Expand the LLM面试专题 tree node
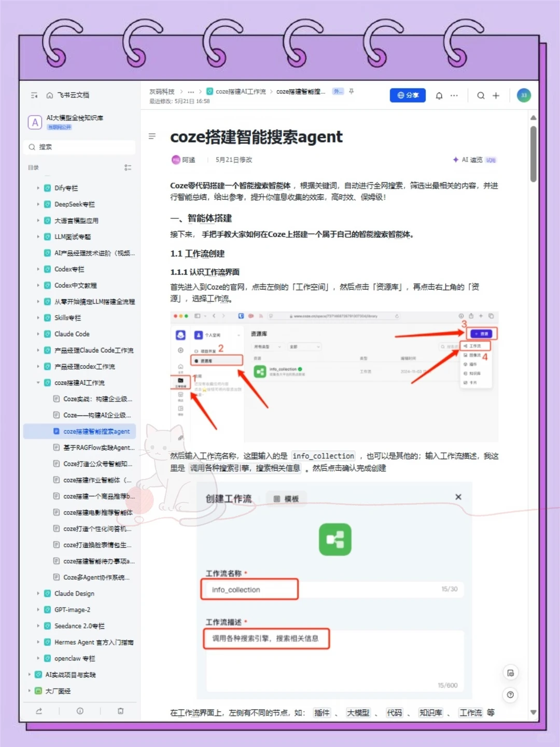This screenshot has height=747, width=560. [x=38, y=237]
